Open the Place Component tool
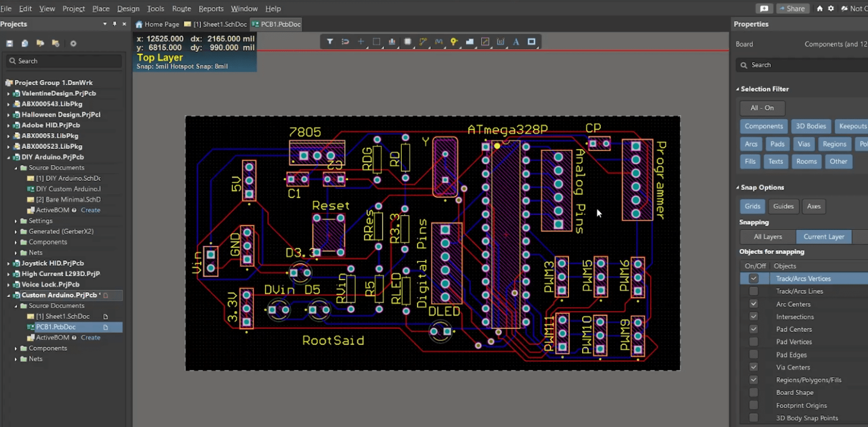The height and width of the screenshot is (427, 868). (x=407, y=41)
